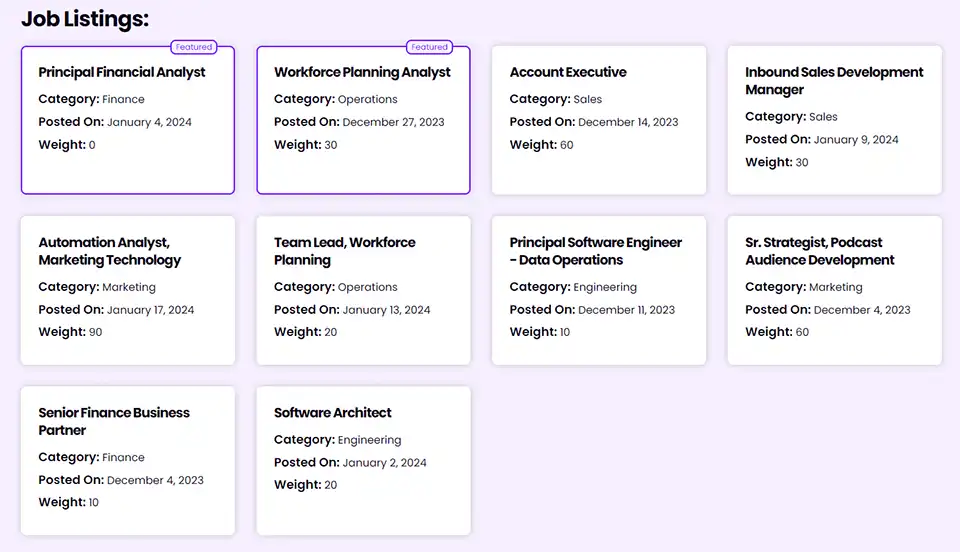The image size is (960, 552).
Task: Open the Software Architect job card
Action: [364, 460]
